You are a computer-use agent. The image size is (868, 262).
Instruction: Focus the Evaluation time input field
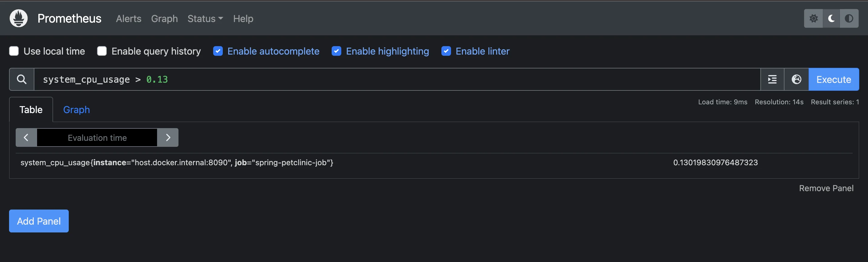tap(97, 137)
